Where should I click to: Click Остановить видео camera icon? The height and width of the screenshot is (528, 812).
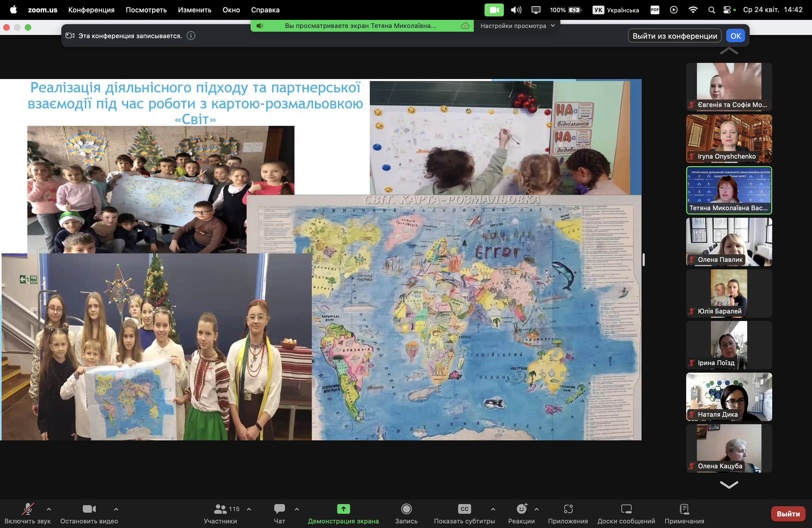coord(89,509)
